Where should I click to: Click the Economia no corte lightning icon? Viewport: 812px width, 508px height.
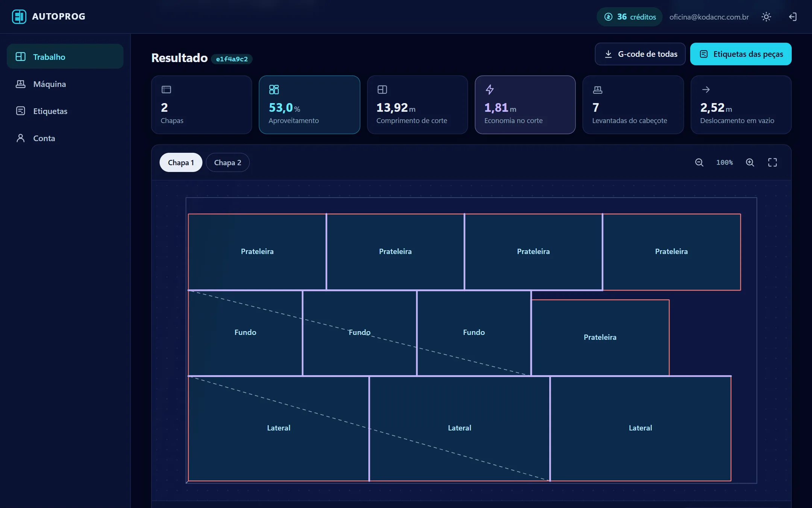pos(489,90)
